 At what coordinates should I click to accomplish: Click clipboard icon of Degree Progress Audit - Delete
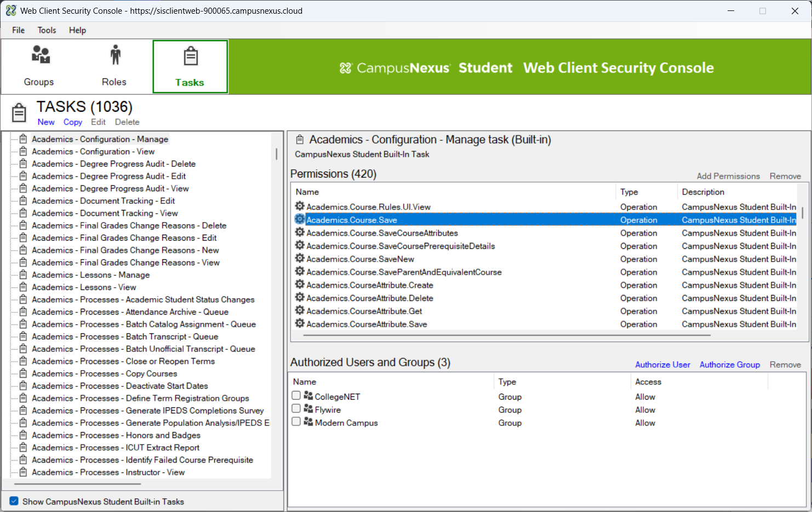point(23,163)
